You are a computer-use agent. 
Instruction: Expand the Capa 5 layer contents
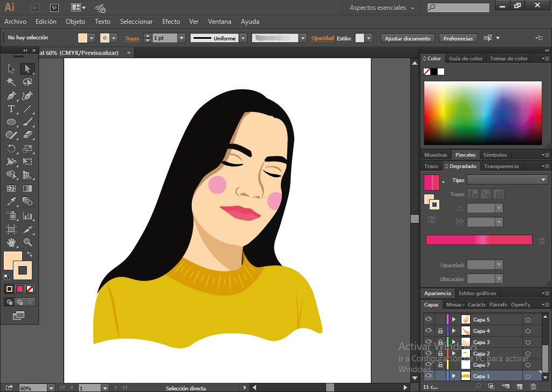(454, 319)
